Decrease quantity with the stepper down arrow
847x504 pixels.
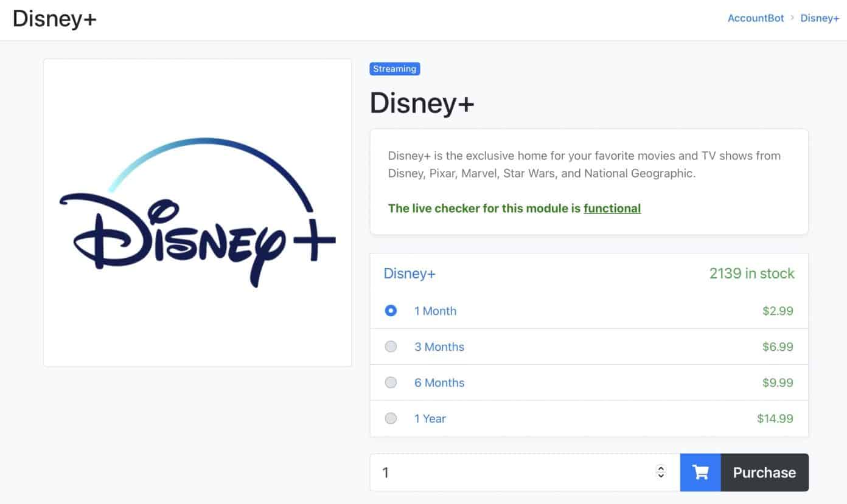[x=661, y=476]
